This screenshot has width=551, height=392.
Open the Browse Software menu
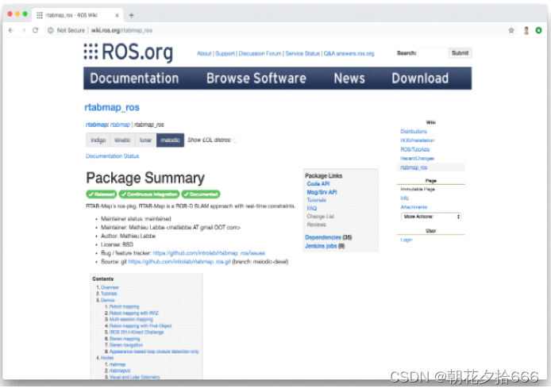click(256, 79)
